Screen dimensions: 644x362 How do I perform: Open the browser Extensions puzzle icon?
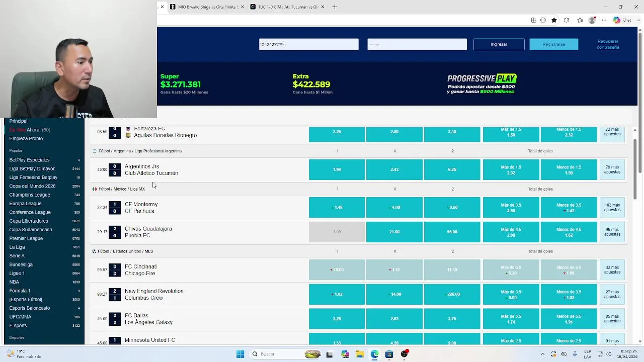click(x=567, y=20)
